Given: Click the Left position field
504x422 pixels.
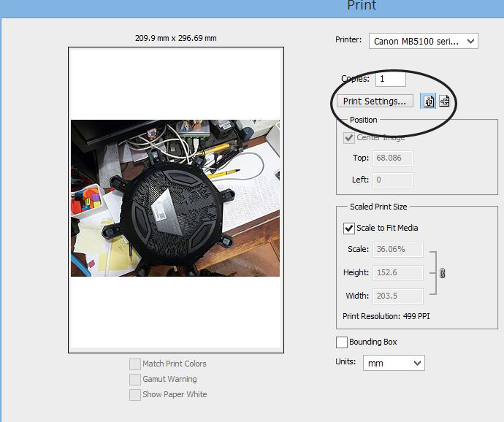Looking at the screenshot, I should 392,180.
